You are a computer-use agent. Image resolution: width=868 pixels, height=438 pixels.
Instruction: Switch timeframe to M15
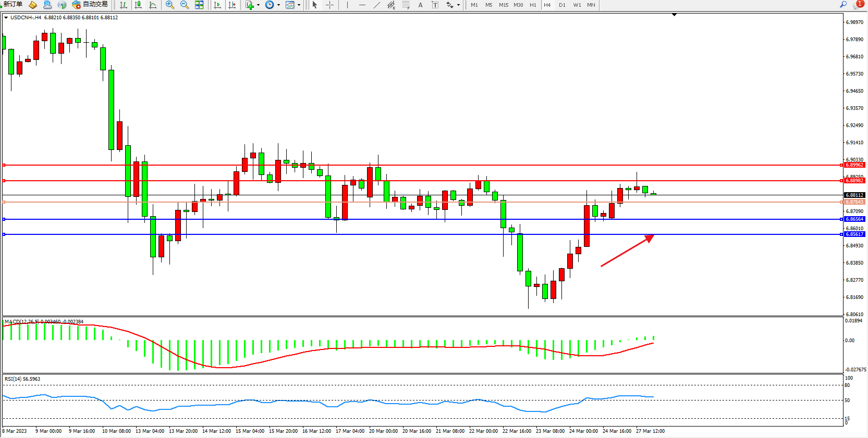pyautogui.click(x=503, y=5)
